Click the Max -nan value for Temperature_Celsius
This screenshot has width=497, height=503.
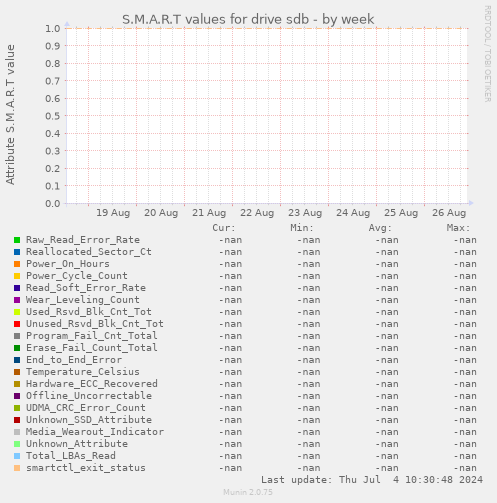(x=465, y=372)
